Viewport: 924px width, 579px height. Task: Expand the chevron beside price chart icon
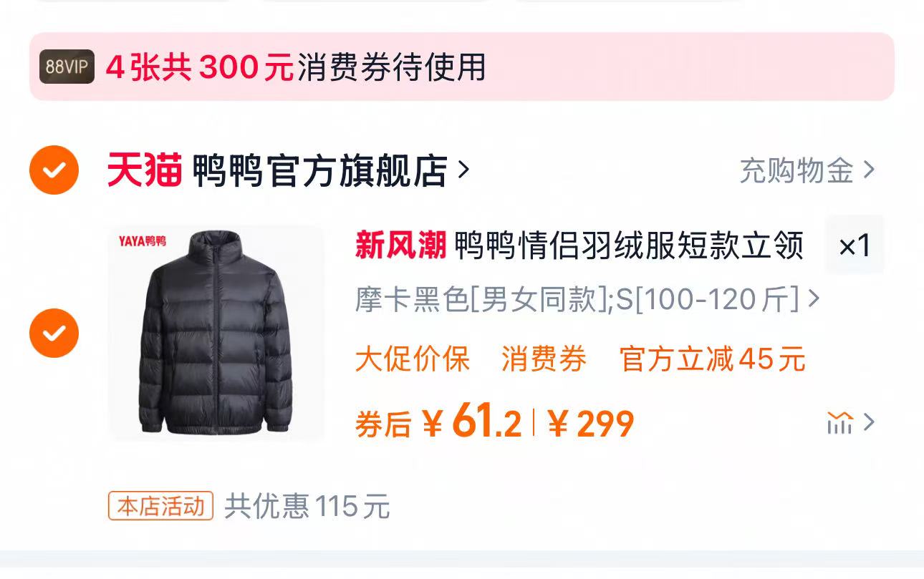point(869,423)
